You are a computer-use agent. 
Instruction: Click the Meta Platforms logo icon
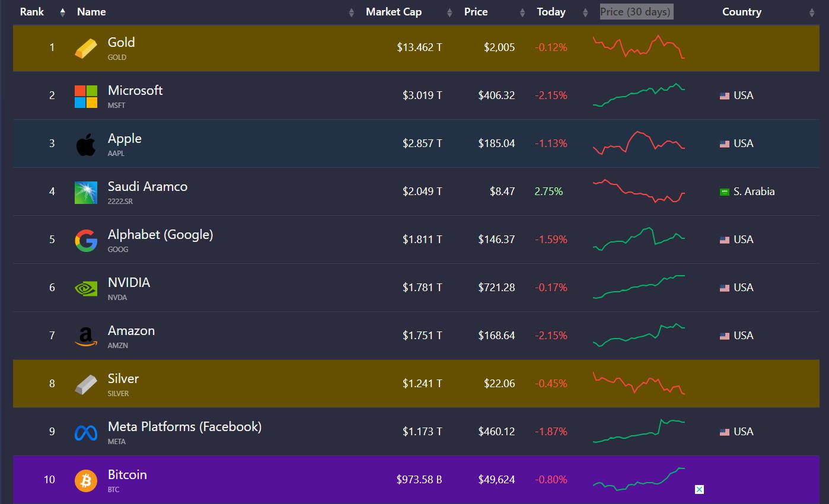[86, 433]
